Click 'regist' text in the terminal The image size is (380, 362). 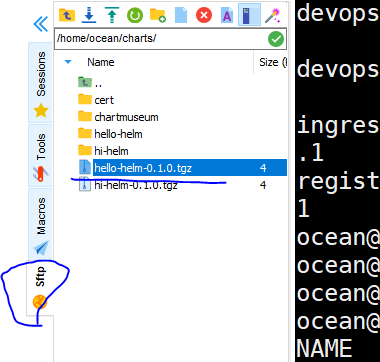[x=338, y=181]
